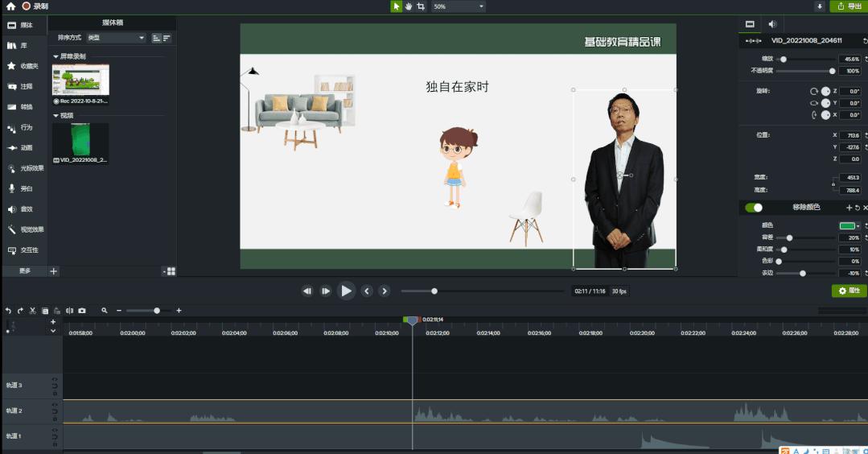The image size is (868, 454).
Task: Open the audio properties tab
Action: pyautogui.click(x=772, y=24)
